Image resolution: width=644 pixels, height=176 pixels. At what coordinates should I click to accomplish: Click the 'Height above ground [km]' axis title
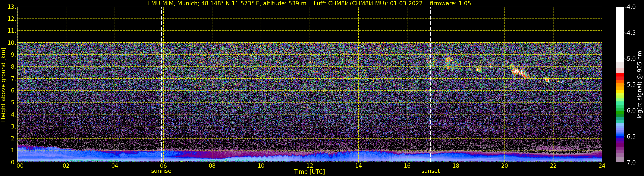(3, 85)
